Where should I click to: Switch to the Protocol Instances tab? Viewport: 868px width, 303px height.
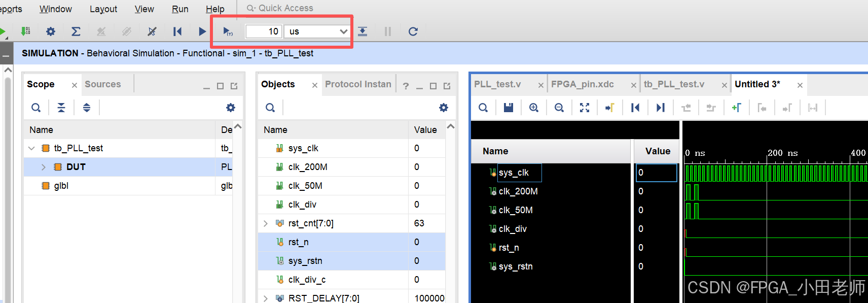click(x=358, y=84)
